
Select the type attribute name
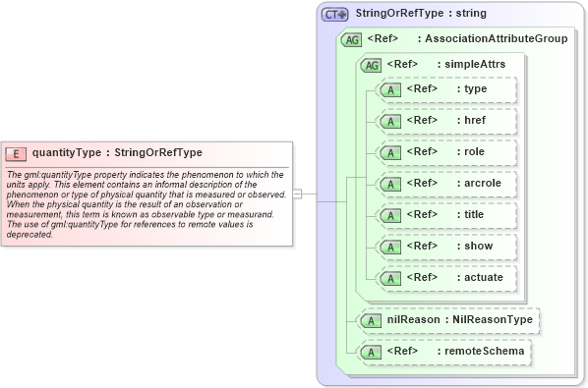(476, 89)
